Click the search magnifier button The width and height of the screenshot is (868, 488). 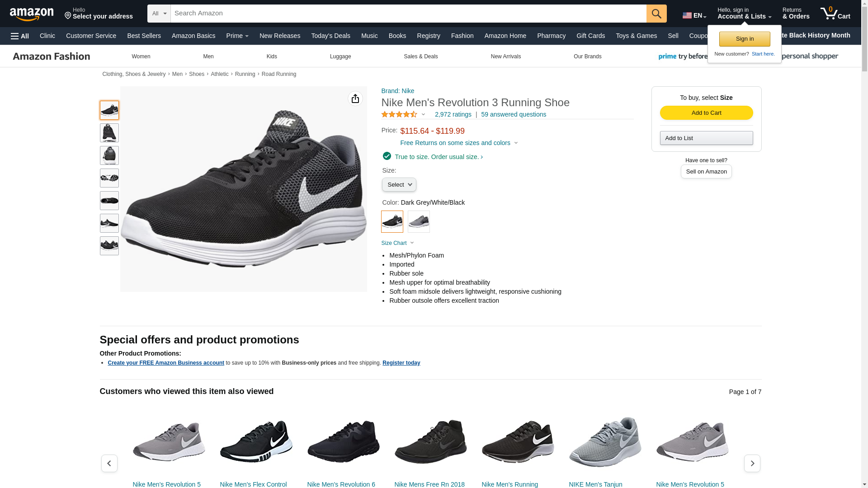[656, 14]
